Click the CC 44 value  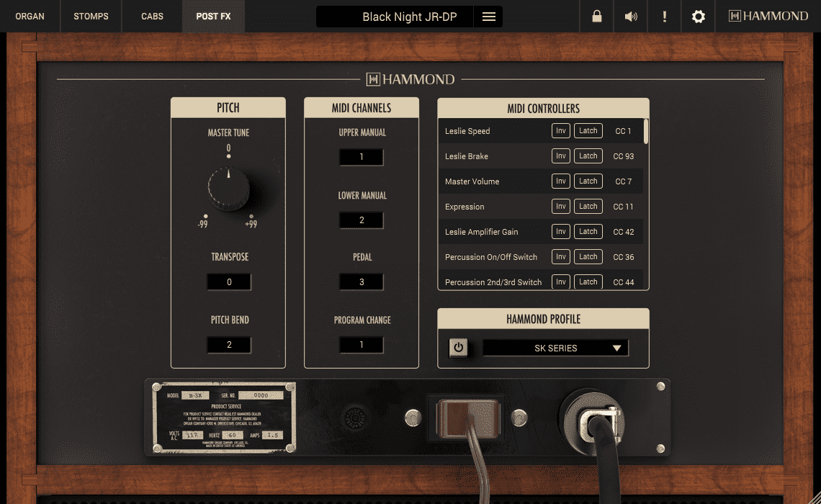click(x=623, y=282)
